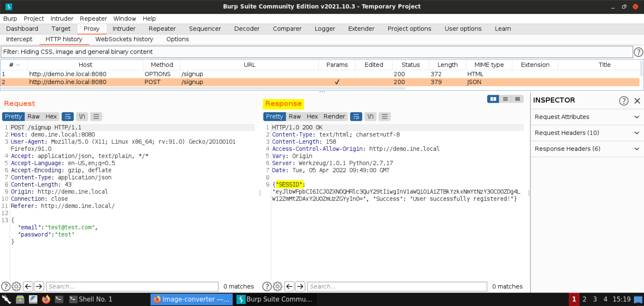This screenshot has width=644, height=306.
Task: Sort the history by Host column
Action: 86,65
